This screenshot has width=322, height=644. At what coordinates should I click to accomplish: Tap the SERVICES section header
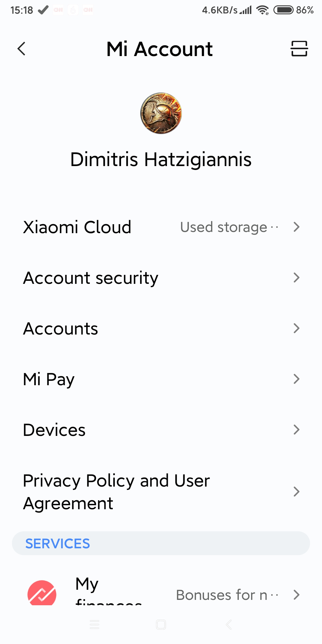(x=58, y=544)
